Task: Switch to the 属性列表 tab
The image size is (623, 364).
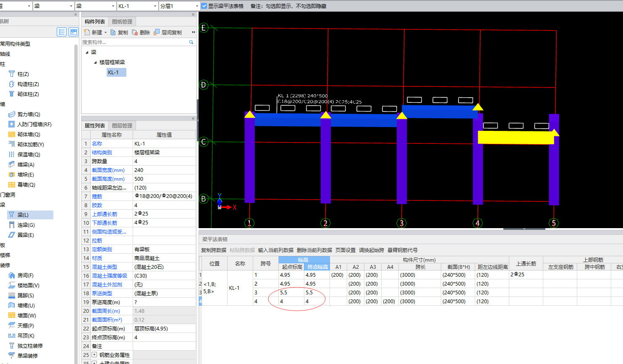Action: (x=95, y=125)
